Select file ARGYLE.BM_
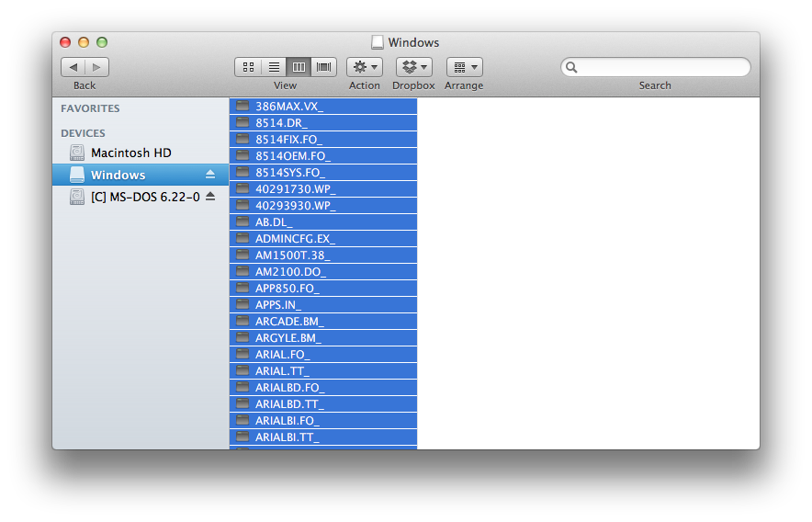The image size is (812, 522). point(323,338)
